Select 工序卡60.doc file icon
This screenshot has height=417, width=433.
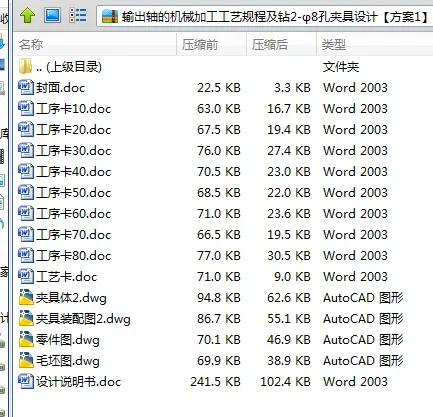click(x=26, y=213)
